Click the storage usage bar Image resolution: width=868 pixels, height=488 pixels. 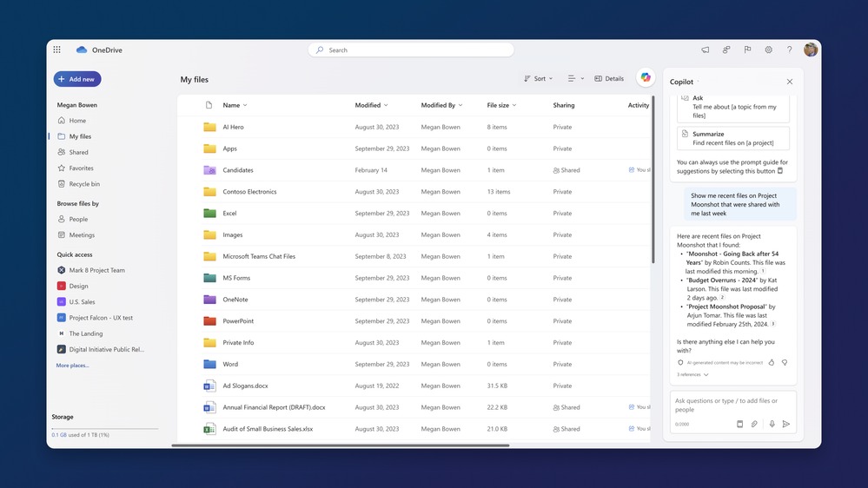coord(104,428)
